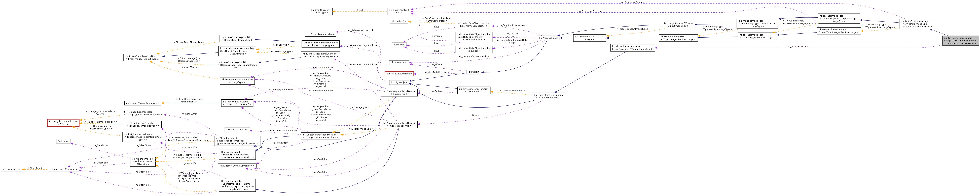Screen dimensions: 980x195
Task: Open itk::ConstNeighborhoodIterator< TSparseImageType > node
Action: coord(399,125)
